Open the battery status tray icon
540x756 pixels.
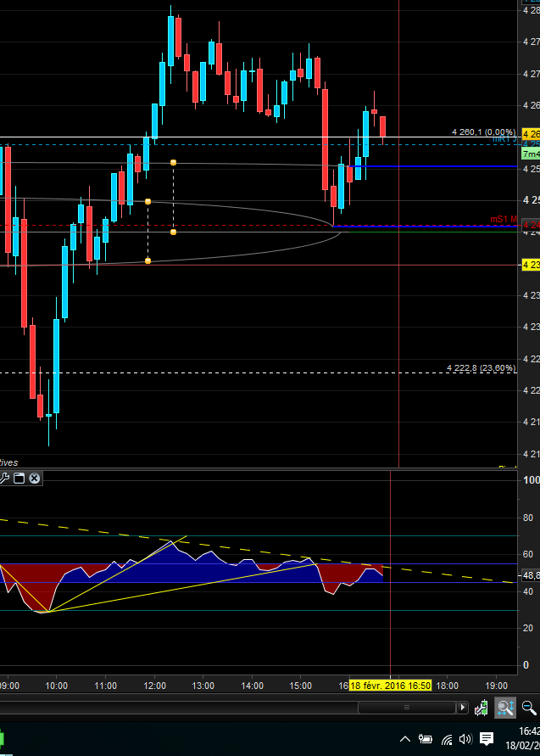tap(426, 739)
